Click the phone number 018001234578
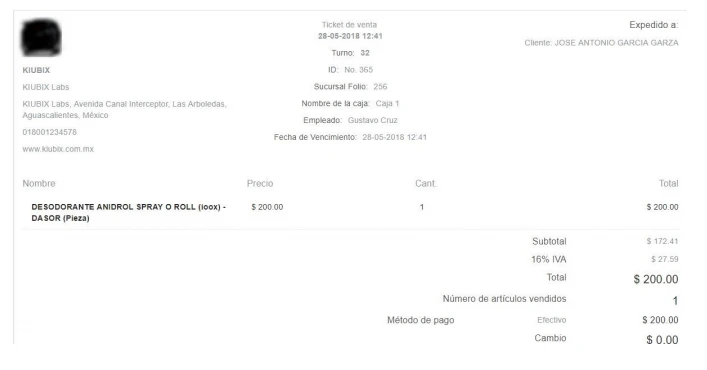 pyautogui.click(x=50, y=132)
